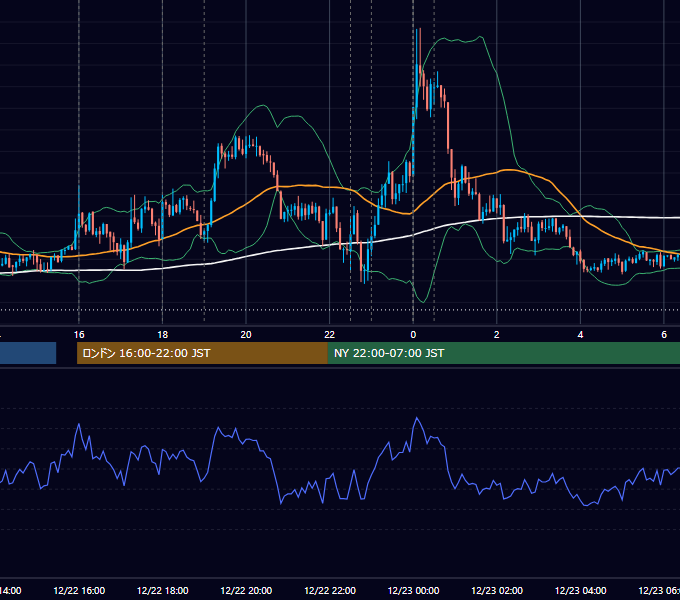Click the NY 22:00-07:00 JST session bar

(x=503, y=353)
